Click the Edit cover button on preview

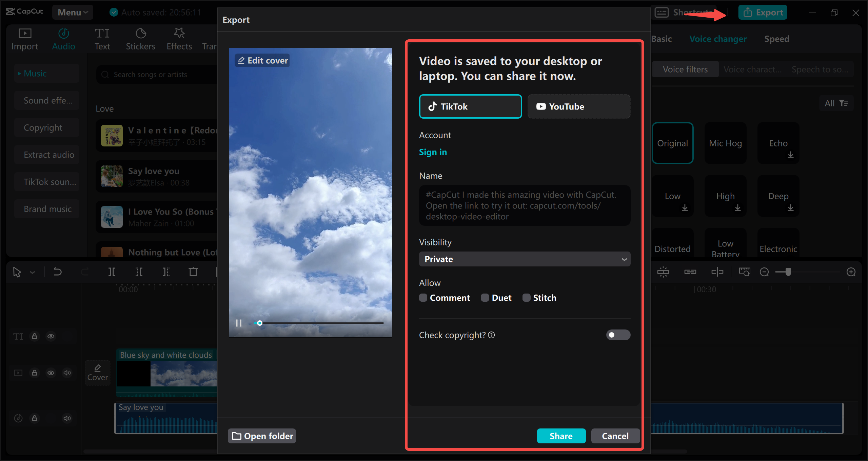click(262, 60)
